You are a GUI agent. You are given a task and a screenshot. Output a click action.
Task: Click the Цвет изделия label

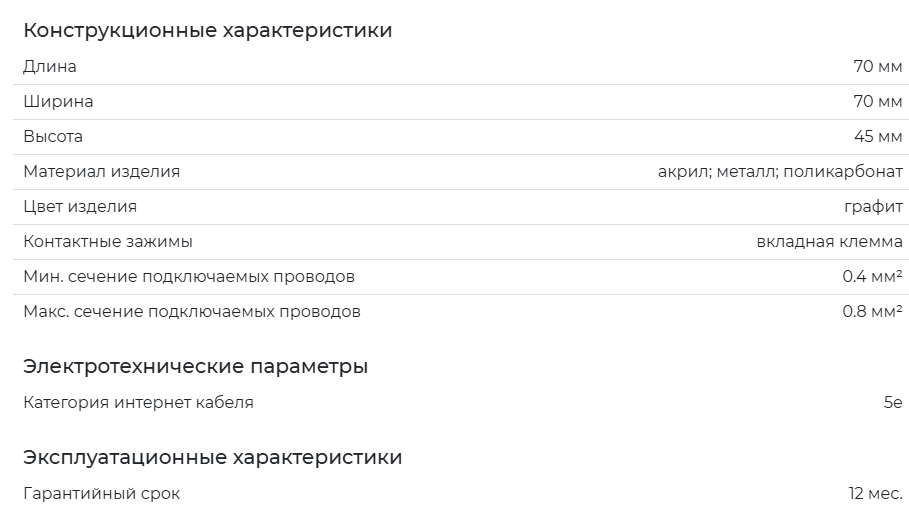(80, 206)
